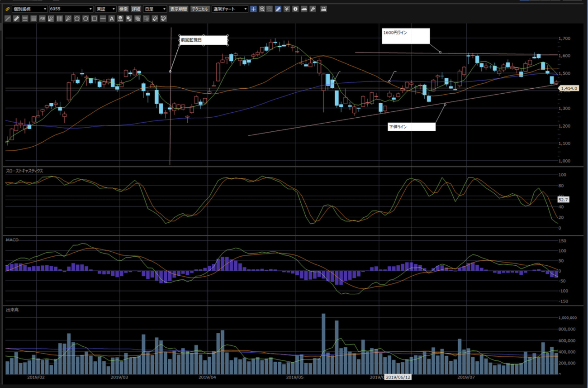Select the text annotation 'A' tool
The image size is (588, 388).
(112, 19)
